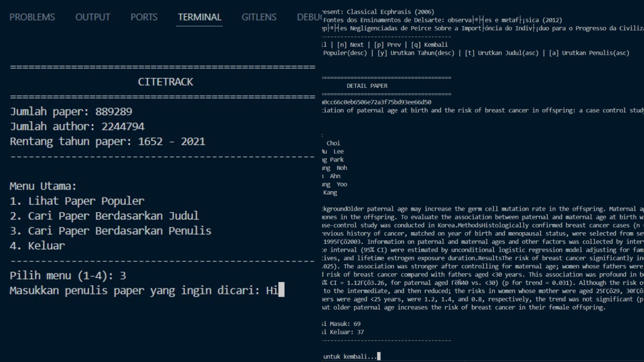
Task: Click 'Jumlah author: 2244794' line
Action: point(77,126)
